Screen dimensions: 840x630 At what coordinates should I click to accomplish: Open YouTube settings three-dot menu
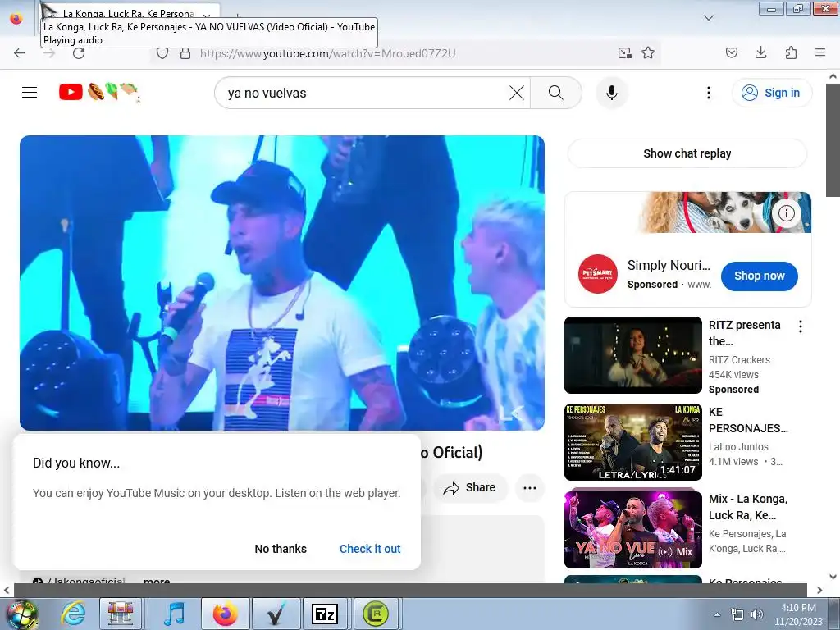[708, 93]
